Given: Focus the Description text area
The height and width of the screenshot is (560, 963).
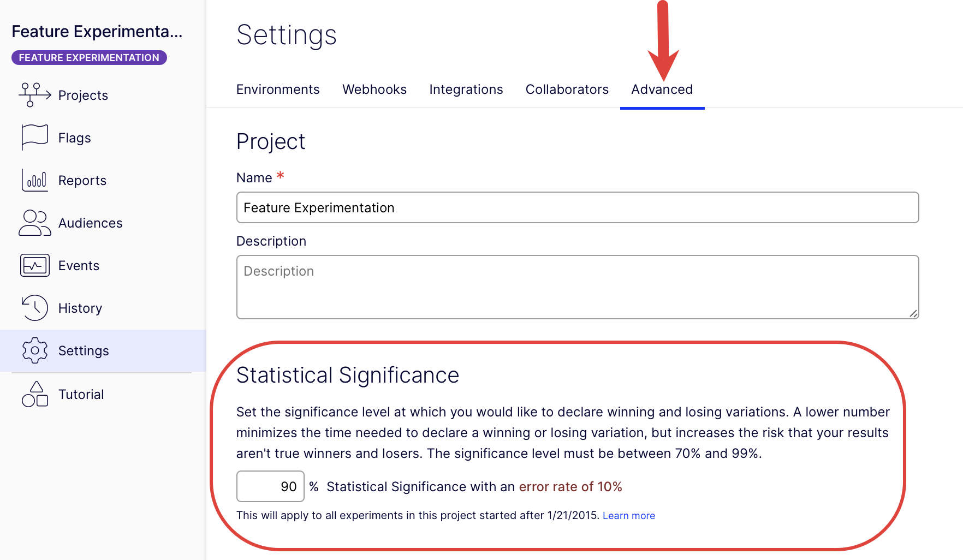Looking at the screenshot, I should coord(578,287).
